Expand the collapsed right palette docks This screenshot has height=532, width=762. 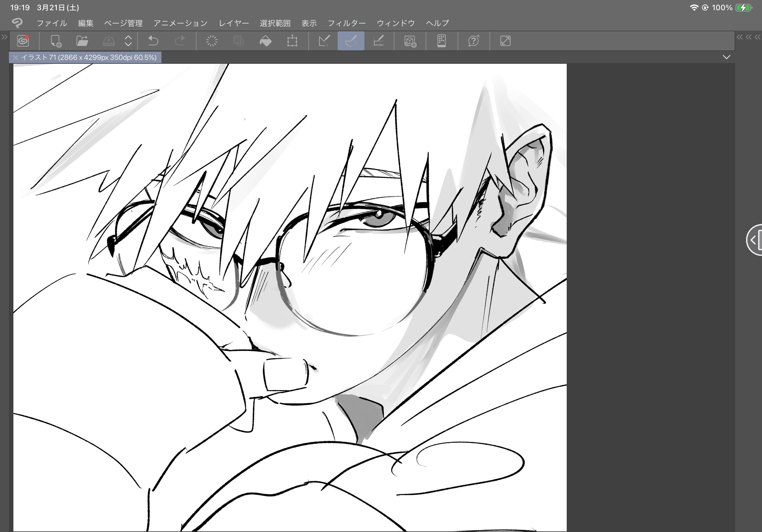click(748, 37)
